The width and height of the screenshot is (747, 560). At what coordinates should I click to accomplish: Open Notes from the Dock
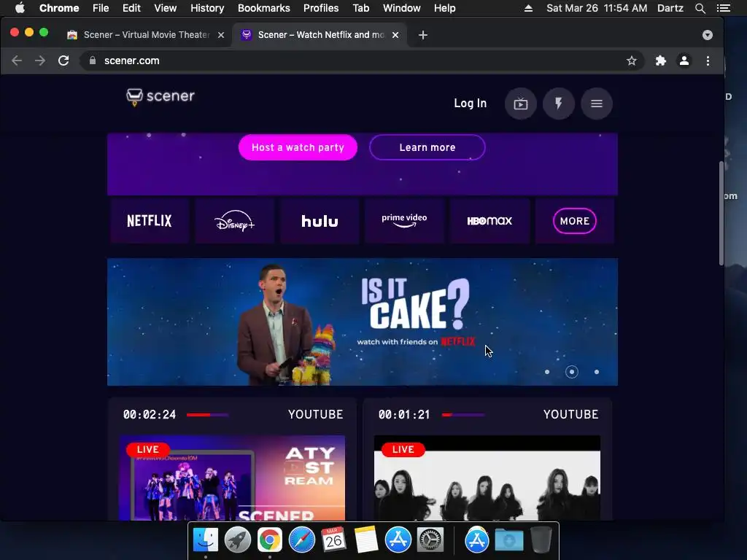tap(366, 540)
